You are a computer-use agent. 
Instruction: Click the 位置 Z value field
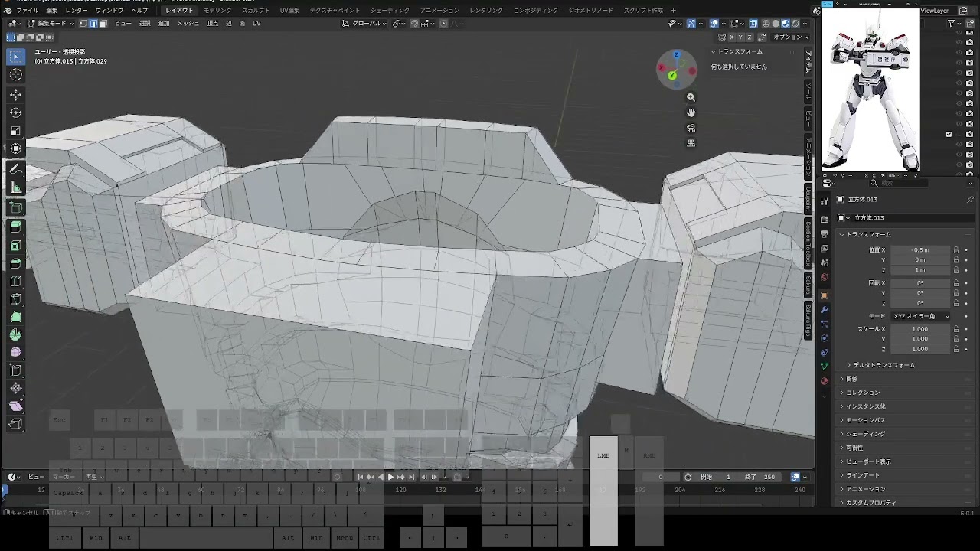(920, 270)
